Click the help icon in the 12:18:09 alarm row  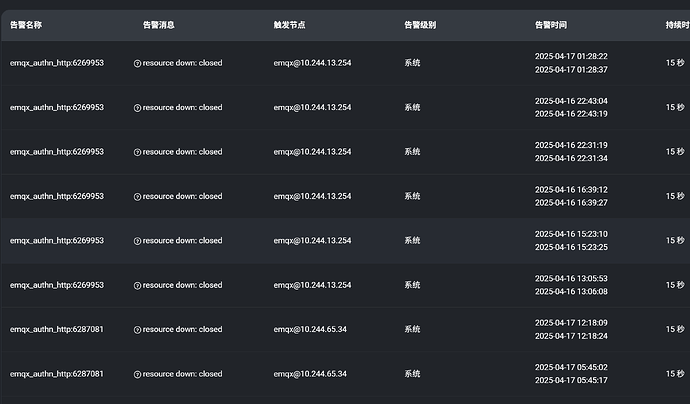(x=137, y=330)
